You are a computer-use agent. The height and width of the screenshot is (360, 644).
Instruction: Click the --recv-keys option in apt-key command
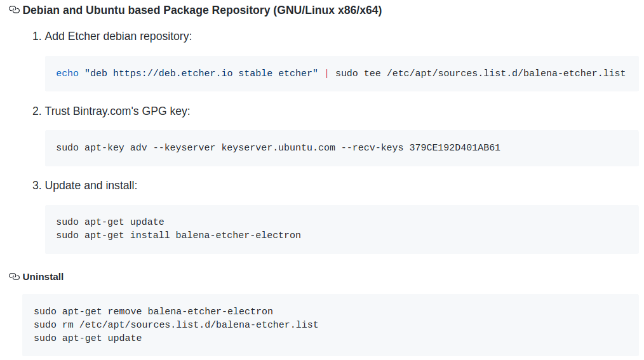(372, 148)
